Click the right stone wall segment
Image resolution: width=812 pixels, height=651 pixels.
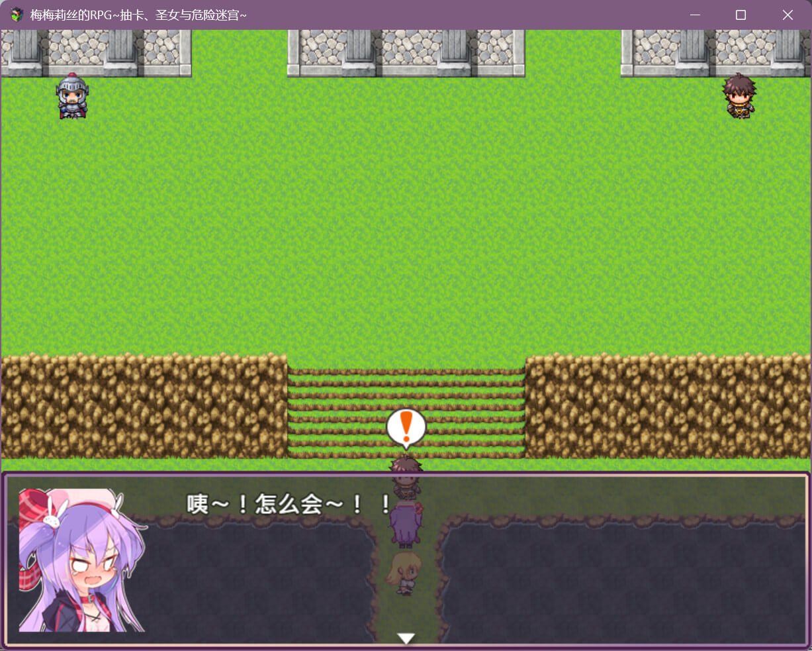click(715, 53)
